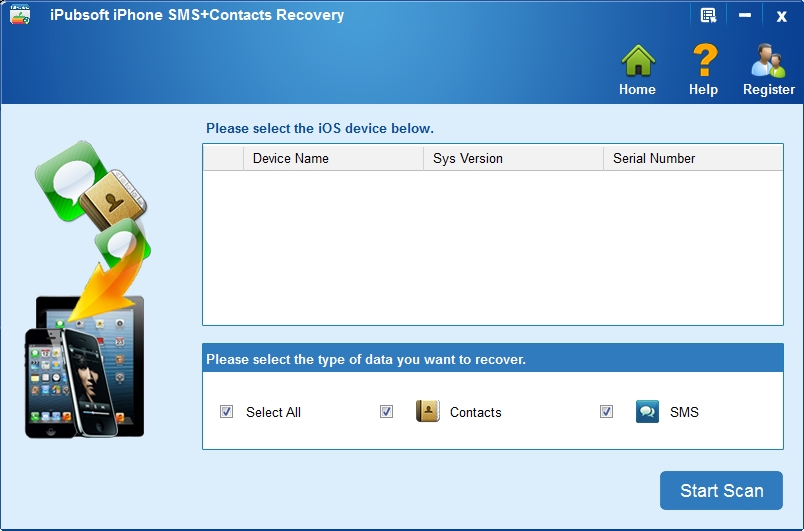Click the feedback icon in title bar
Screen dimensions: 804x531
(709, 15)
